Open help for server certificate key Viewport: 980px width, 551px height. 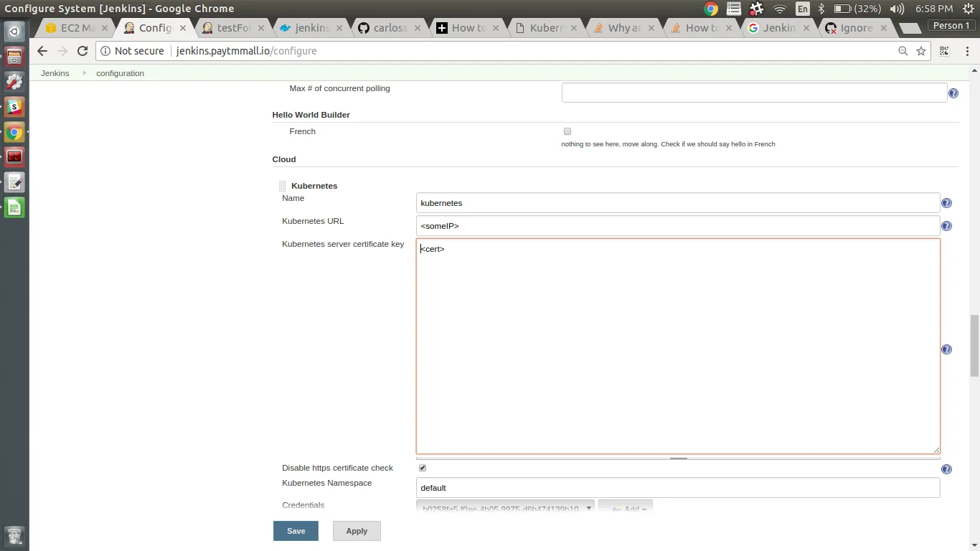click(946, 349)
